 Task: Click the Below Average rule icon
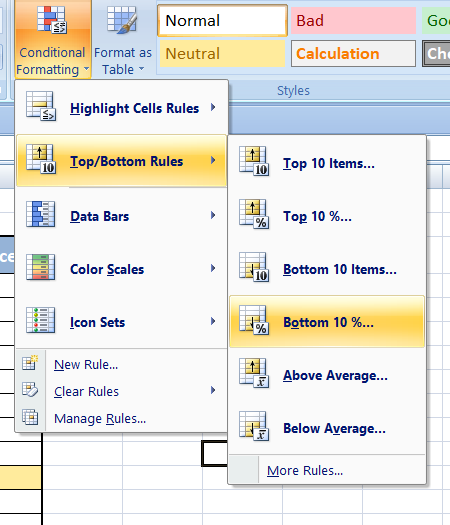tap(254, 426)
